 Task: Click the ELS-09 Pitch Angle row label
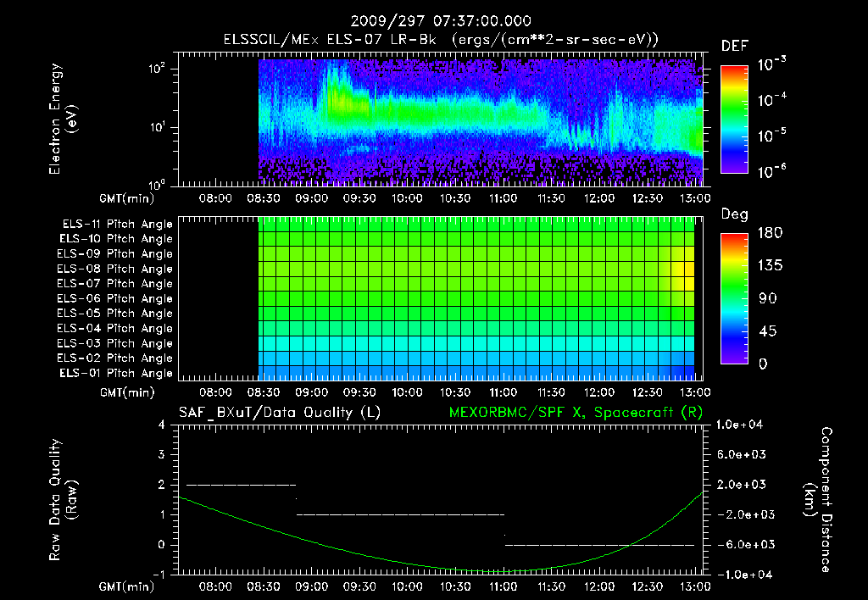tap(114, 254)
